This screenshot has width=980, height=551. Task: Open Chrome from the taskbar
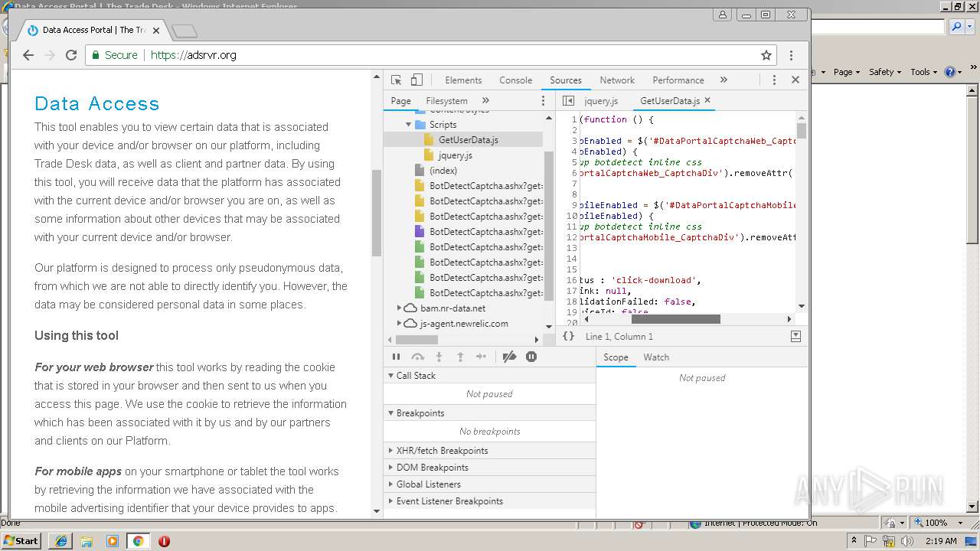(138, 541)
